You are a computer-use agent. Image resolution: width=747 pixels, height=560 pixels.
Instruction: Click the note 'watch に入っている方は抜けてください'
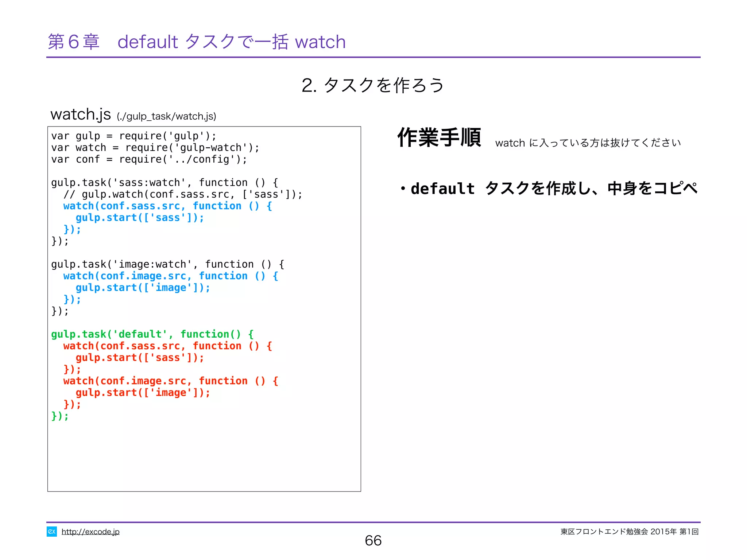588,143
